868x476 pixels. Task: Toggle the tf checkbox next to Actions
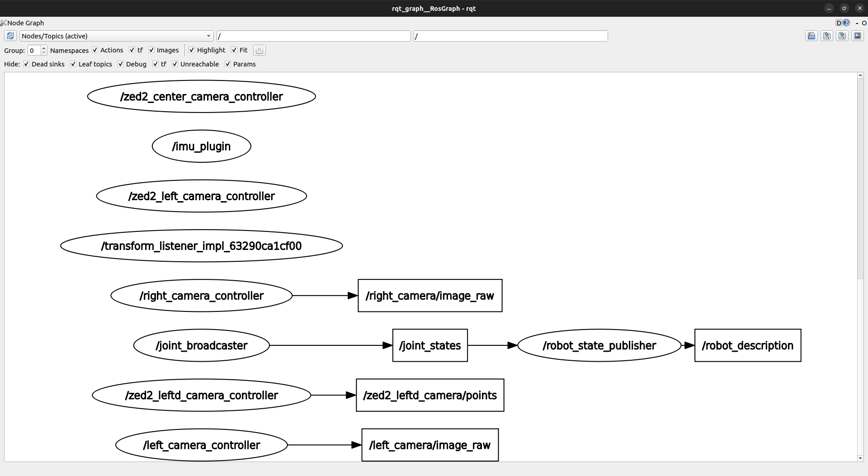pyautogui.click(x=132, y=50)
